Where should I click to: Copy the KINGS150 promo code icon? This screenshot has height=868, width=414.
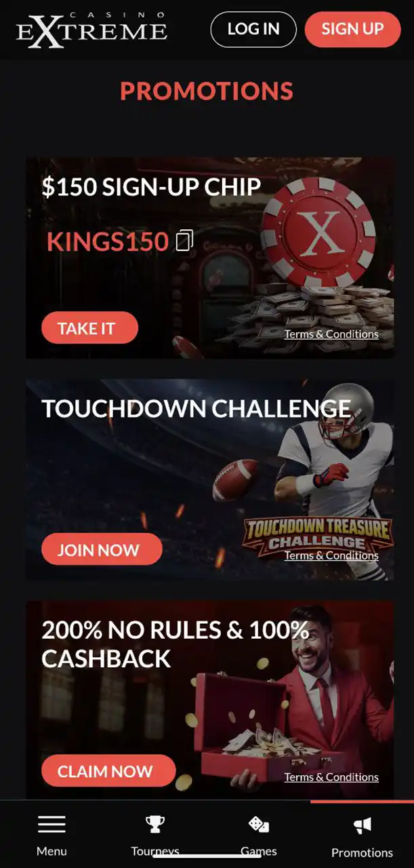185,241
